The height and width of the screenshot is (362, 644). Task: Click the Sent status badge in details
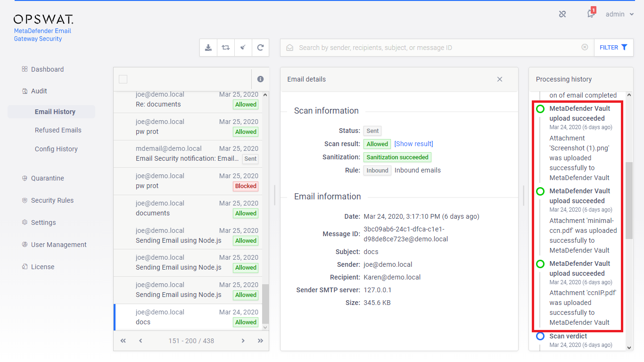coord(372,131)
